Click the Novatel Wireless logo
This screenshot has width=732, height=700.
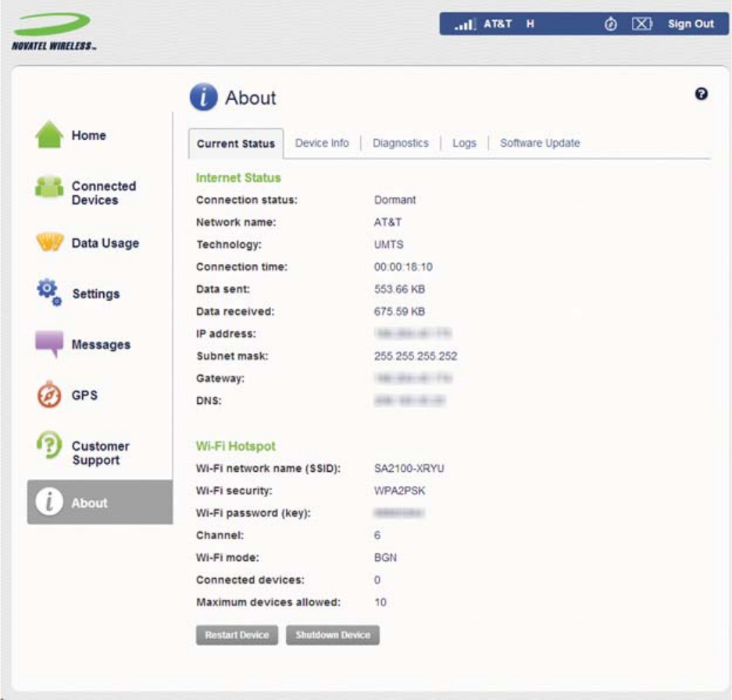(54, 31)
